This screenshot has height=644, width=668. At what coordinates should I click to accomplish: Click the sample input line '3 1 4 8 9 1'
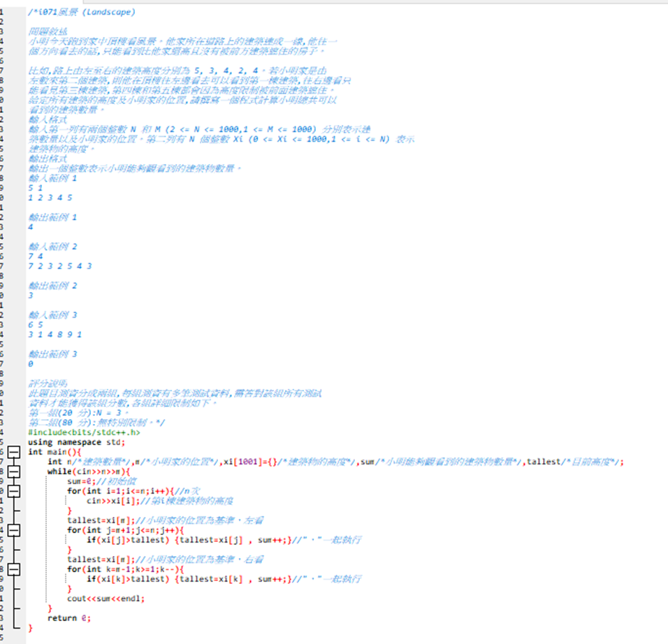coord(55,335)
